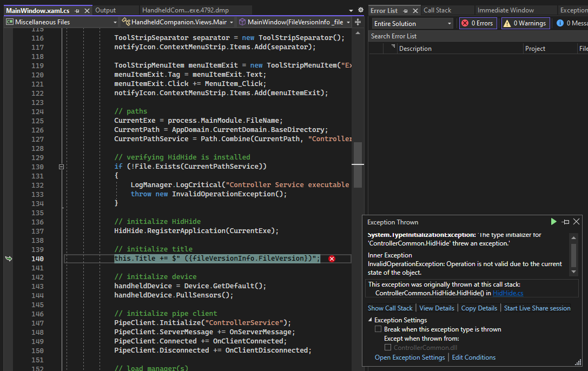Screen dimensions: 588x371
Task: Open the HidHide.cs link
Action: click(x=507, y=293)
